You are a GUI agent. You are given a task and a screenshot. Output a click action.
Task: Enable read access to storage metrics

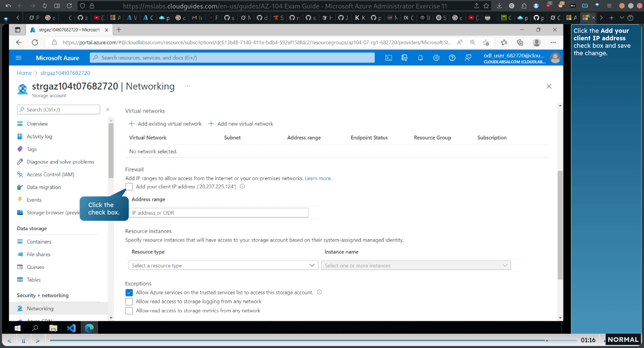pos(129,311)
